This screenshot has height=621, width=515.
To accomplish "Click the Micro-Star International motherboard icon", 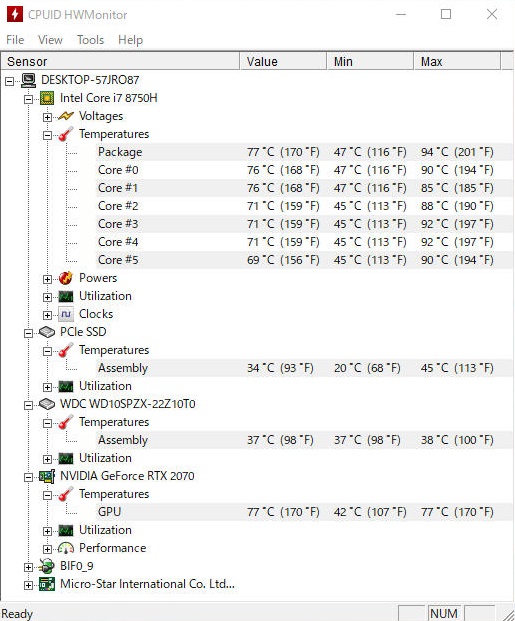I will click(x=47, y=584).
